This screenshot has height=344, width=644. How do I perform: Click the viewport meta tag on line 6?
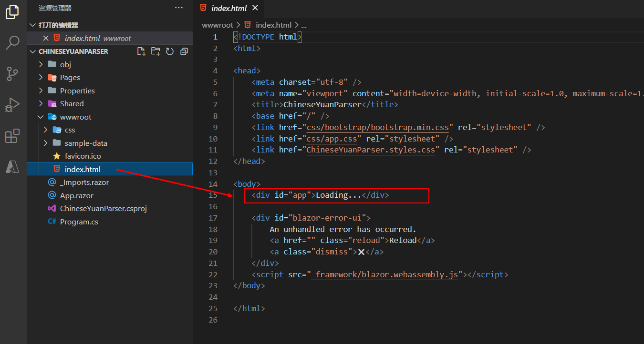447,93
